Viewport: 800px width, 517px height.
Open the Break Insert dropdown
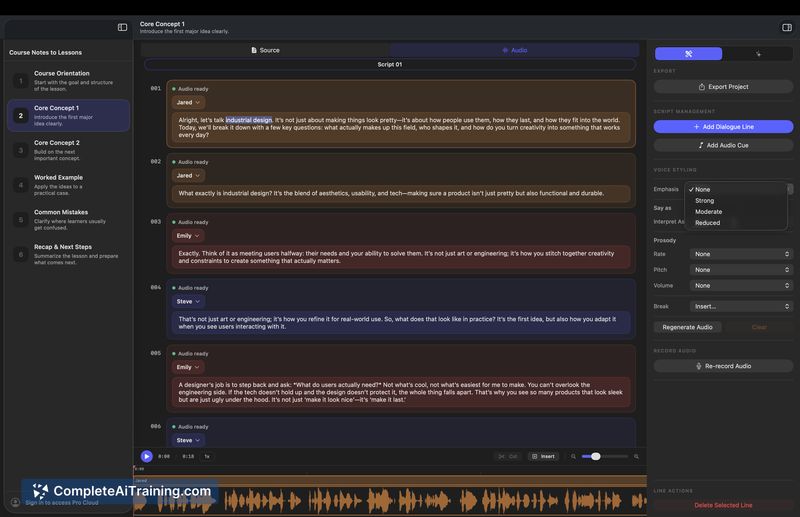(741, 307)
